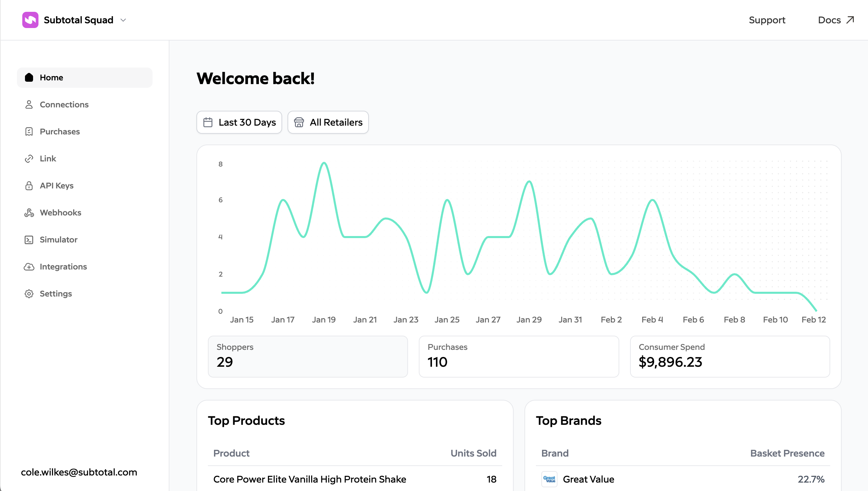
Task: Click the Settings gear icon
Action: pyautogui.click(x=29, y=293)
